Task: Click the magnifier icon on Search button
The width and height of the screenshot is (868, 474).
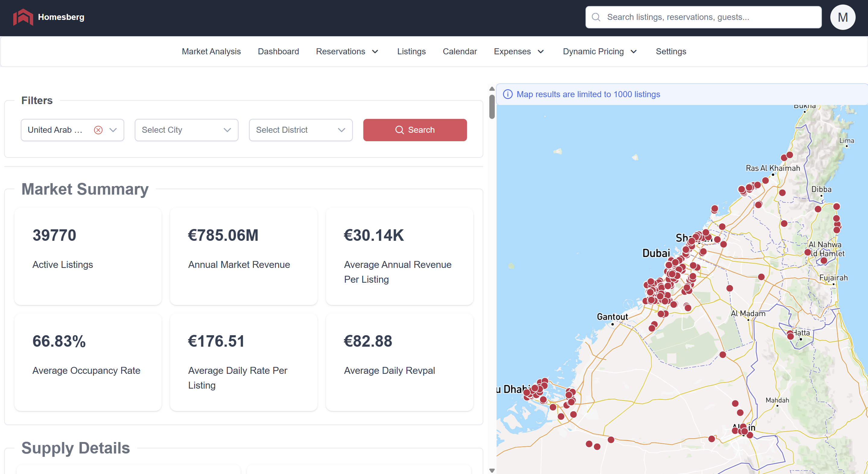Action: (x=399, y=130)
